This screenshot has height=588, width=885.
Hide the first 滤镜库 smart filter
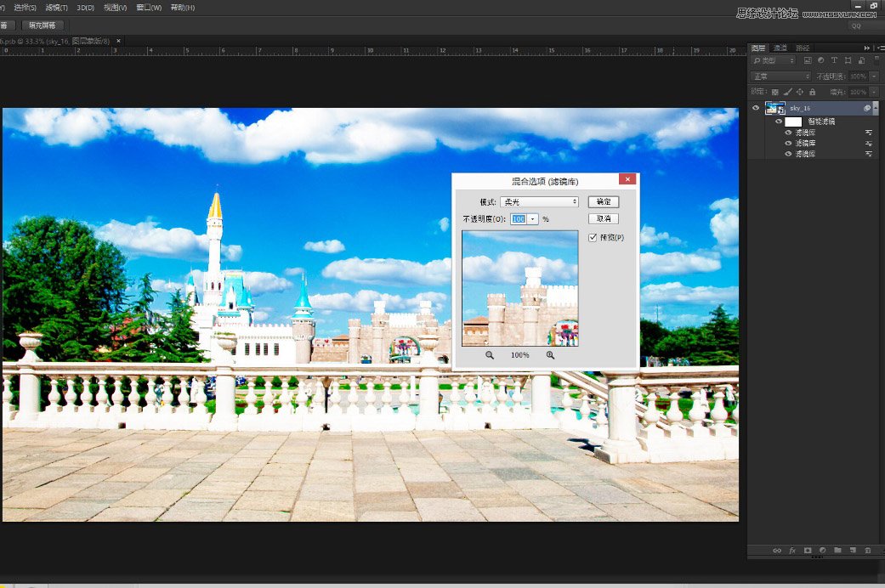click(x=788, y=133)
